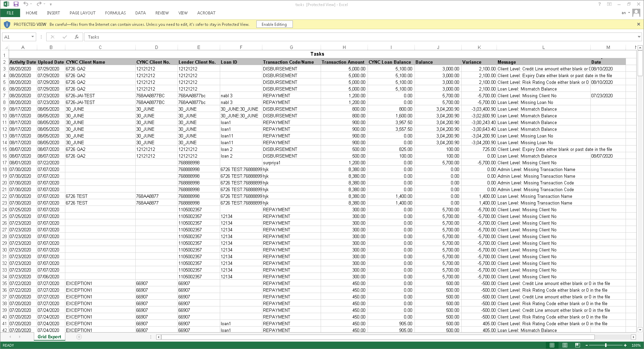
Task: Click the Undo arrow icon
Action: click(26, 4)
